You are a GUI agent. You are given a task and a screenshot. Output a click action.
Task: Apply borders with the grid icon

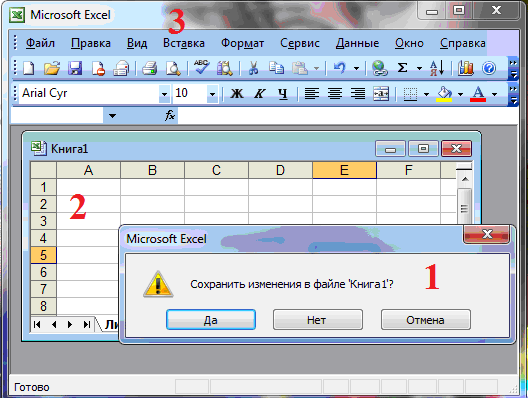click(x=410, y=94)
